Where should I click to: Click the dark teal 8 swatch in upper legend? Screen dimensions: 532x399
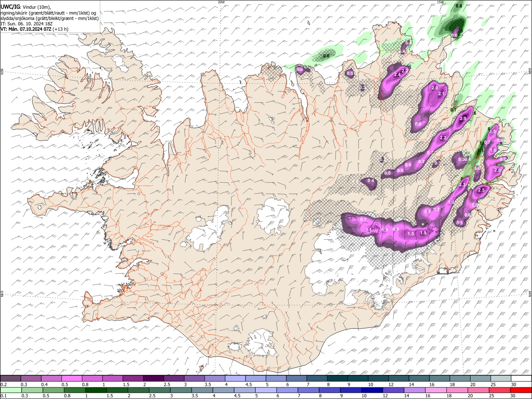click(x=337, y=378)
